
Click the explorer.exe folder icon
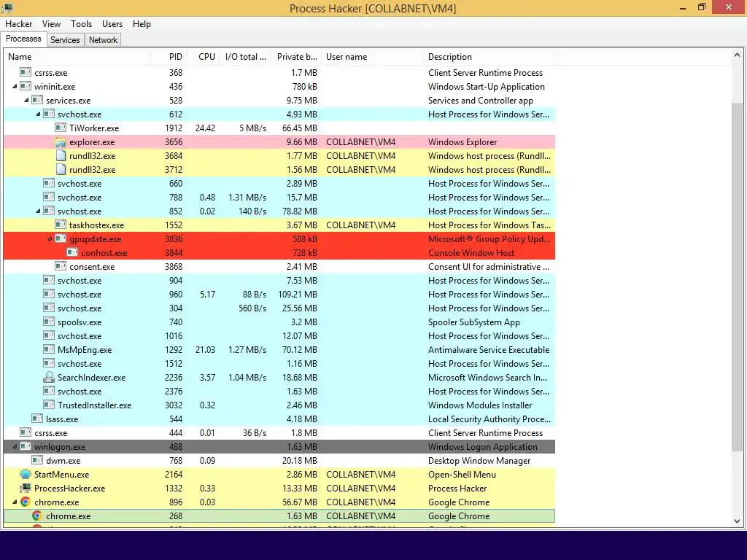click(61, 142)
